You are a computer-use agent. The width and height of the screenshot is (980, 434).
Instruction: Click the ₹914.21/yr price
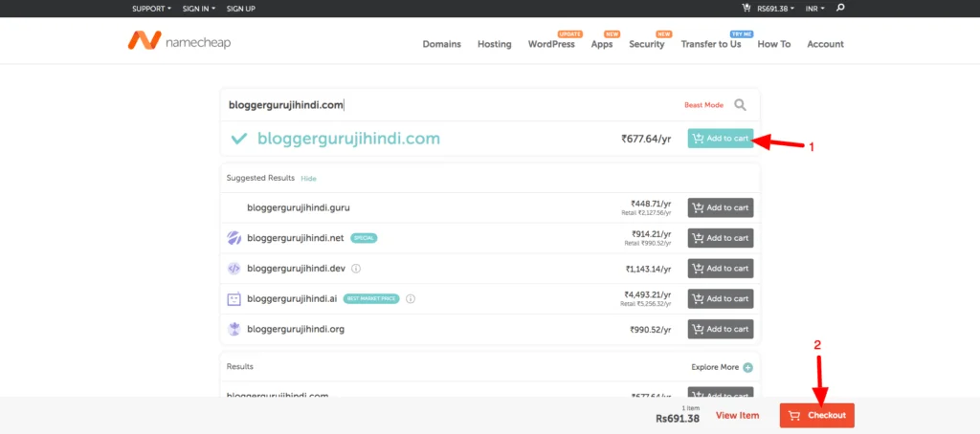[x=651, y=234]
